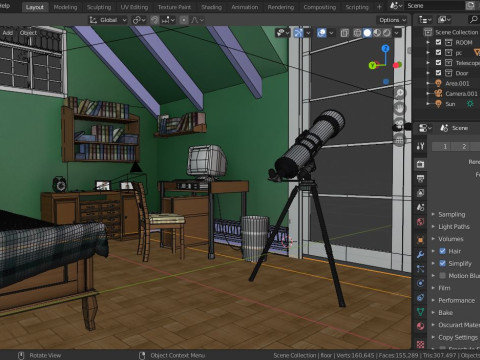Open the viewport shading options dropdown arrow
The width and height of the screenshot is (480, 360).
[x=397, y=33]
